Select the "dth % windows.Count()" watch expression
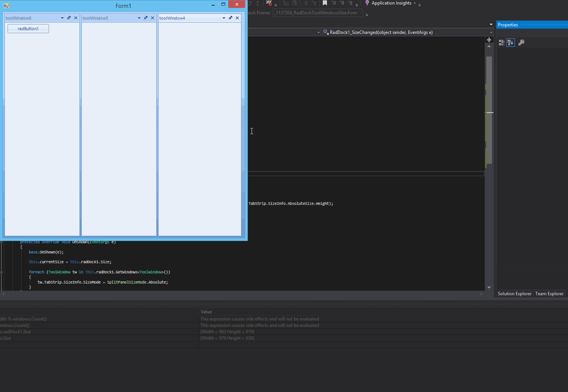This screenshot has height=392, width=568. pos(23,319)
